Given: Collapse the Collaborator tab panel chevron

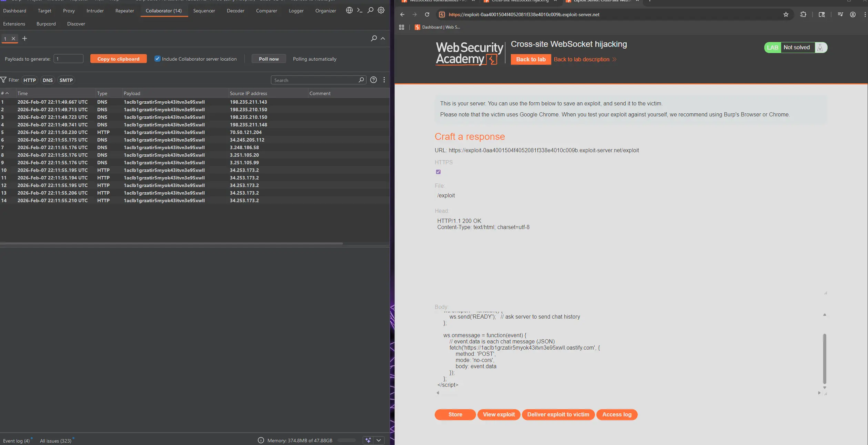Looking at the screenshot, I should tap(383, 39).
